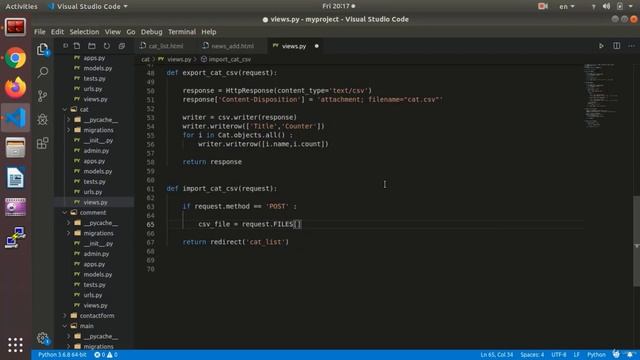The height and width of the screenshot is (360, 640).
Task: Open the Extensions view icon
Action: coord(42,143)
